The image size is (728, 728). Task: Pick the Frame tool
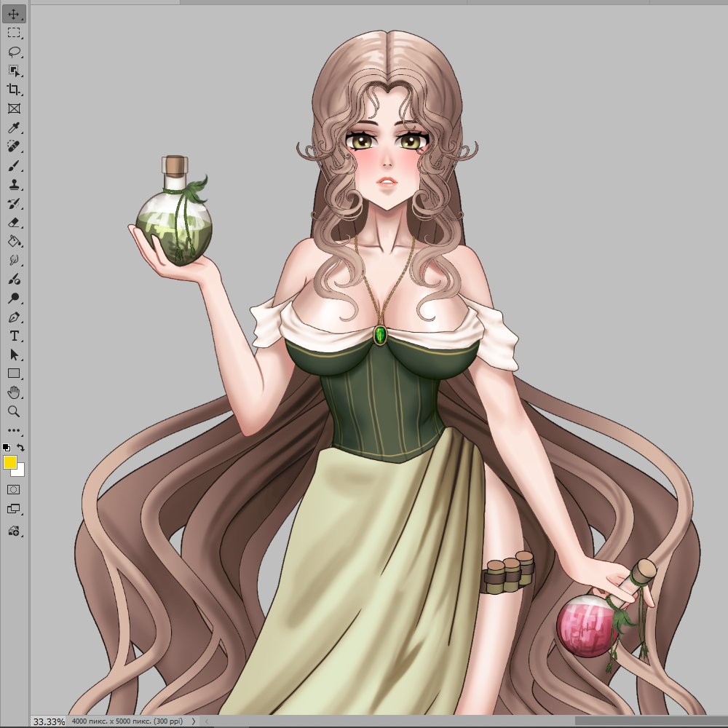[14, 108]
